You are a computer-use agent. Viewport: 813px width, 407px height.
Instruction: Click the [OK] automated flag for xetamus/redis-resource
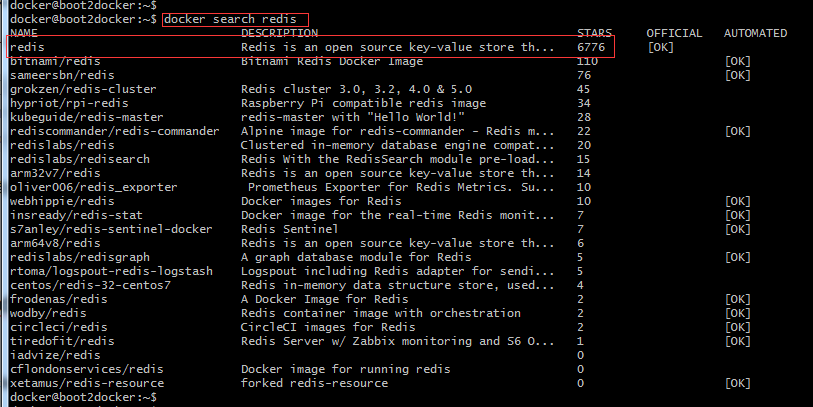737,383
